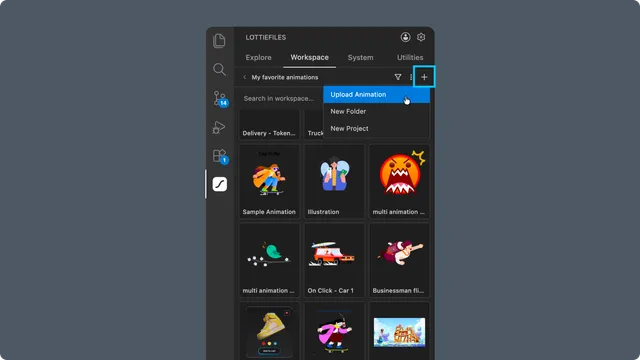Open the Businessman flying animation thumbnail
The width and height of the screenshot is (640, 360).
399,260
